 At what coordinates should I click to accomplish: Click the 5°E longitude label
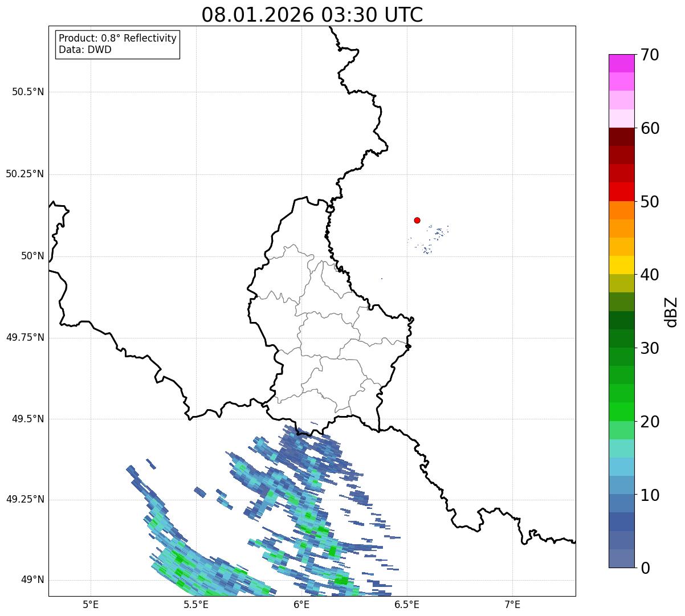91,604
